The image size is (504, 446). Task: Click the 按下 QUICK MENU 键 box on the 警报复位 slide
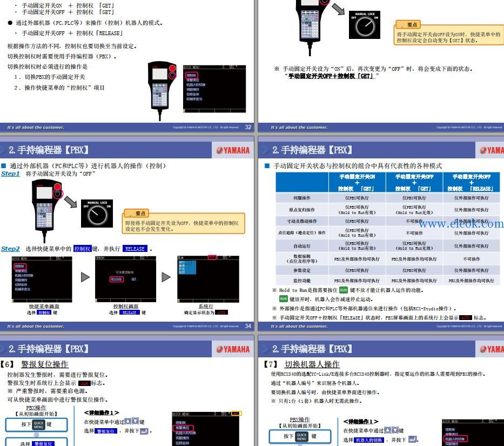point(37,425)
